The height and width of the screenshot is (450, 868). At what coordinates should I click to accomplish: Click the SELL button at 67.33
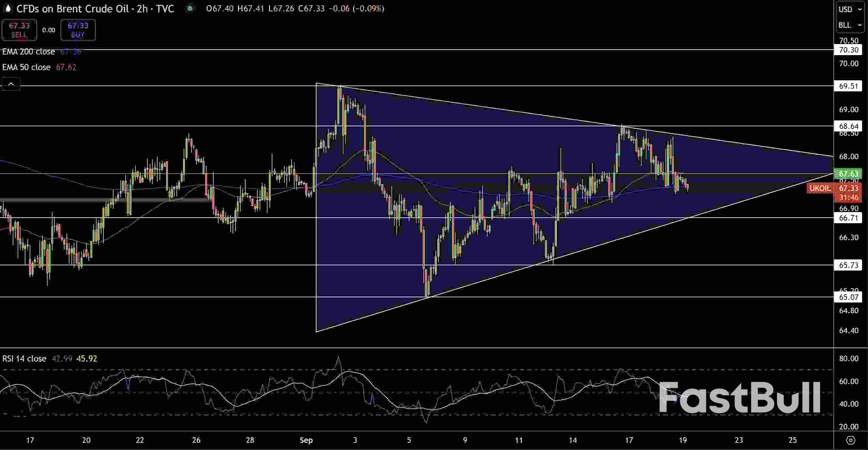pos(19,30)
